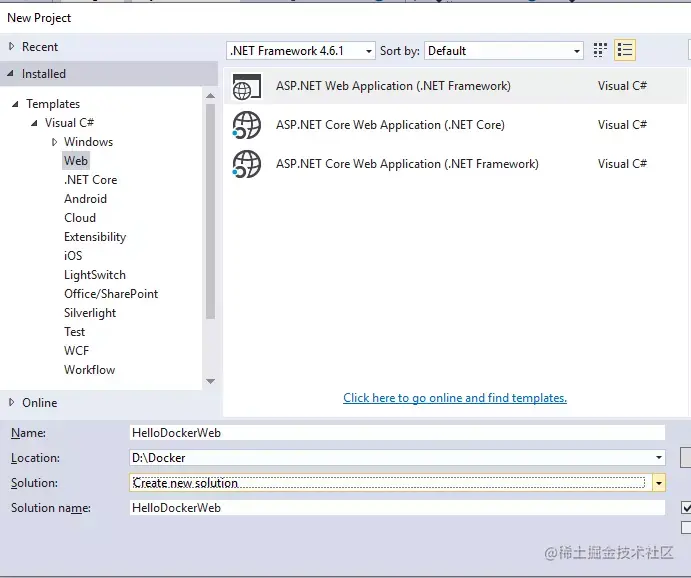The image size is (691, 578).
Task: Switch to medium icons list view
Action: click(x=625, y=50)
